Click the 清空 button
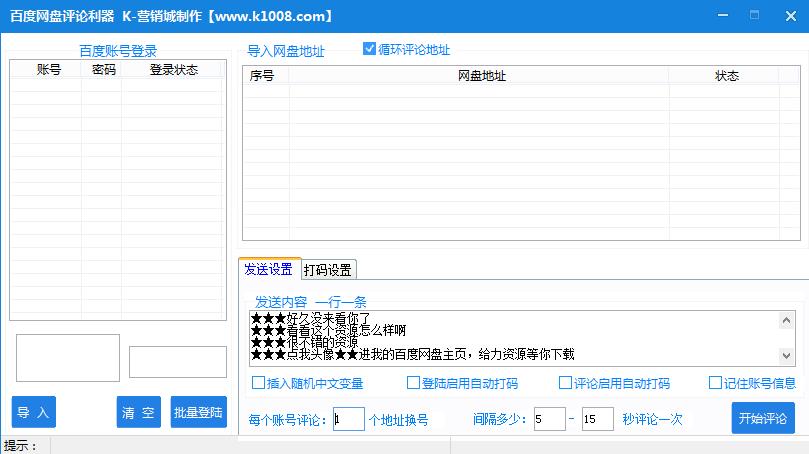Screen dimensions: 809x454 pos(138,412)
